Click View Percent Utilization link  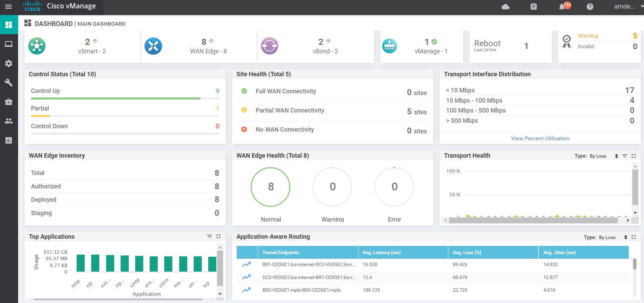point(540,139)
